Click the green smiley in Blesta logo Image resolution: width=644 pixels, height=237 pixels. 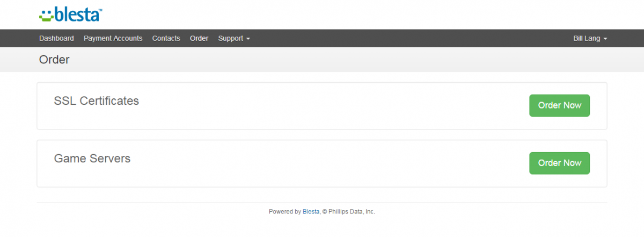click(x=47, y=15)
